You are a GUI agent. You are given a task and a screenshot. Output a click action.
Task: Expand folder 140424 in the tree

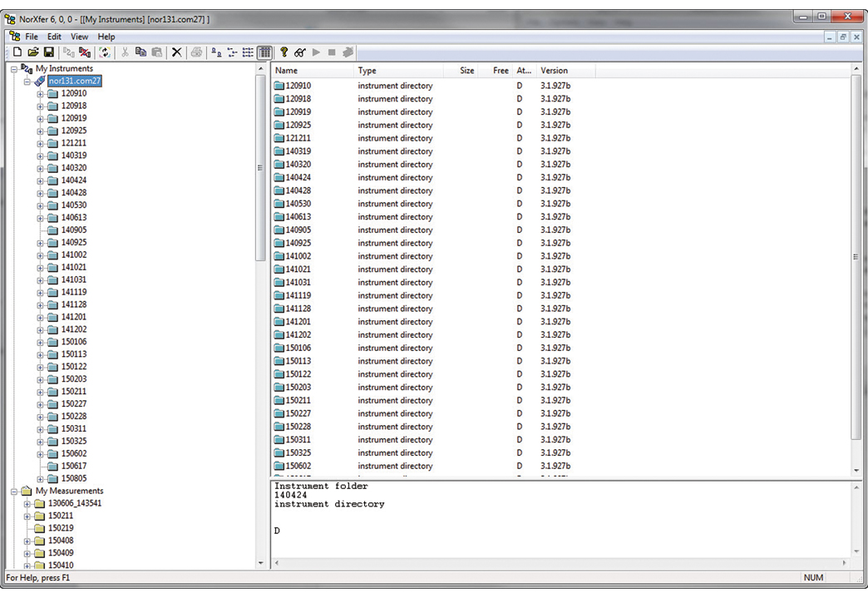coord(40,181)
